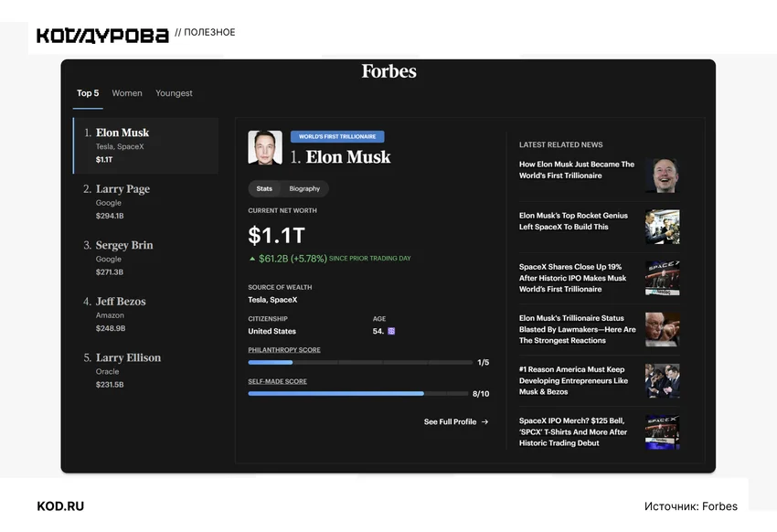Screen dimensions: 777x532
Task: Click the $1.1T net worth value
Action: 276,236
